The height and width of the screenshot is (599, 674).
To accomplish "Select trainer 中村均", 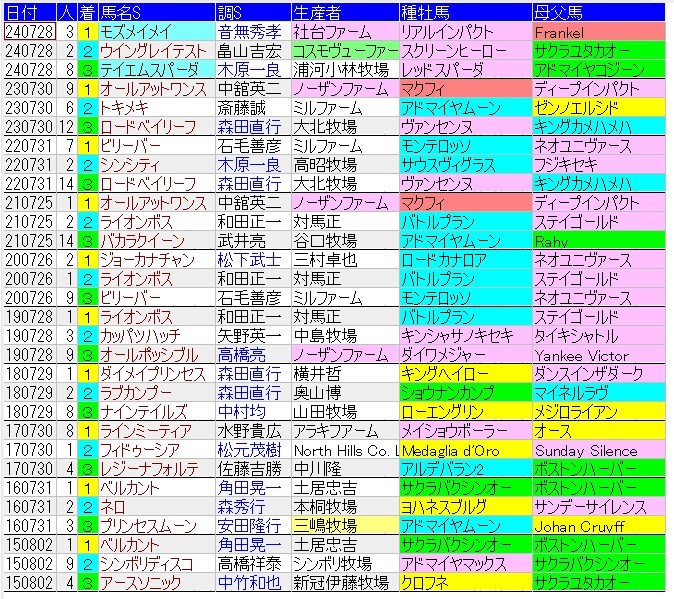I will pyautogui.click(x=253, y=412).
